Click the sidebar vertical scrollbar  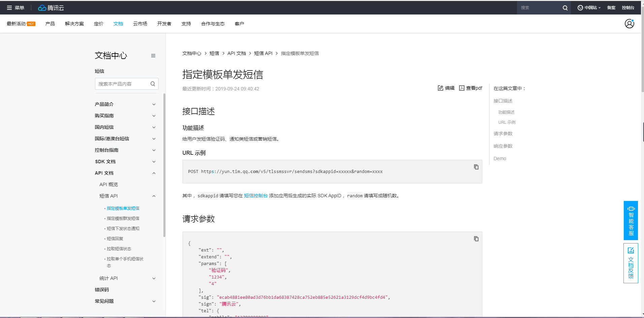click(164, 165)
